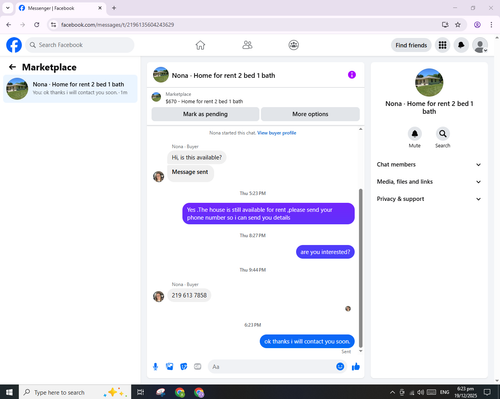
Task: Click the Find friends button
Action: (411, 45)
